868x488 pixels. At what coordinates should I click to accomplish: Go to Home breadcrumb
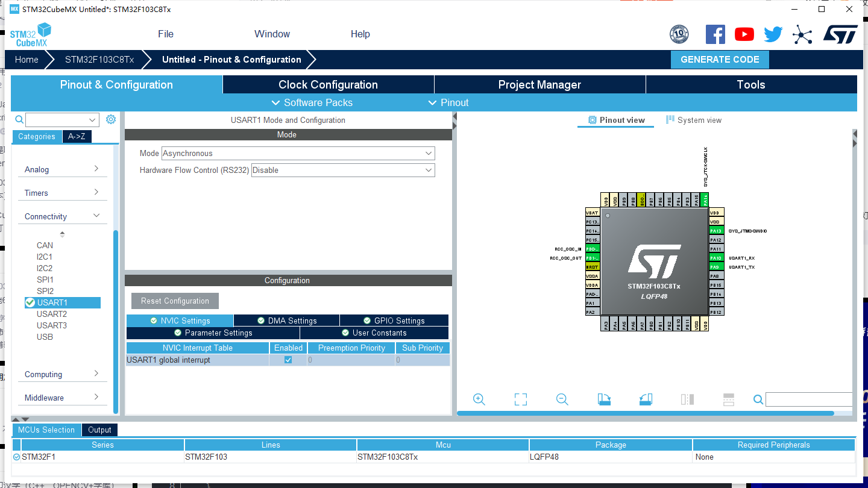tap(27, 60)
